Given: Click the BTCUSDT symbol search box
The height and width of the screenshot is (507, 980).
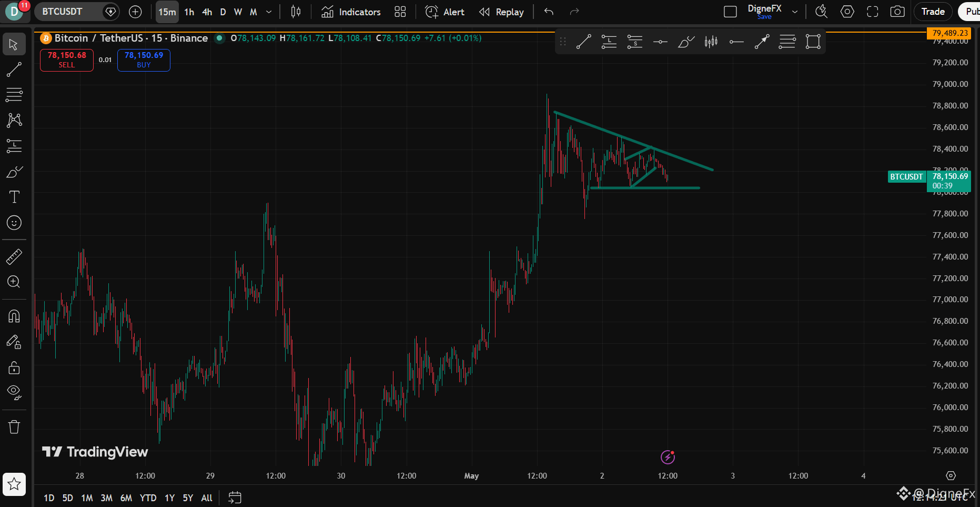Looking at the screenshot, I should [77, 12].
